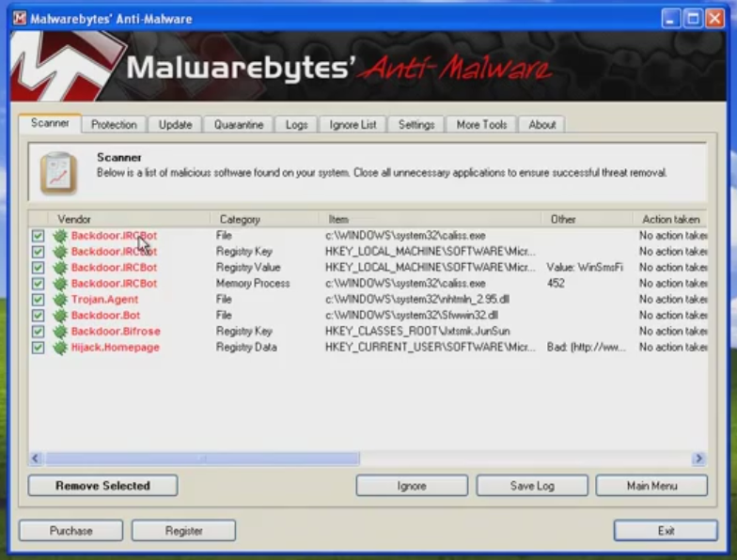Click the horizontal scrollbar right arrow

[x=699, y=459]
